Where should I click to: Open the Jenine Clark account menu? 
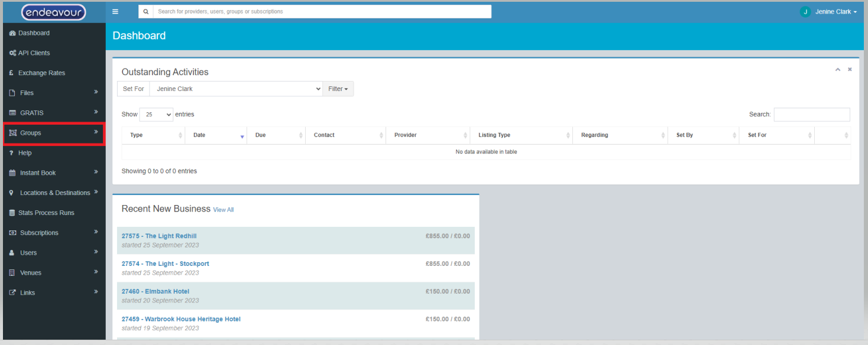point(835,12)
